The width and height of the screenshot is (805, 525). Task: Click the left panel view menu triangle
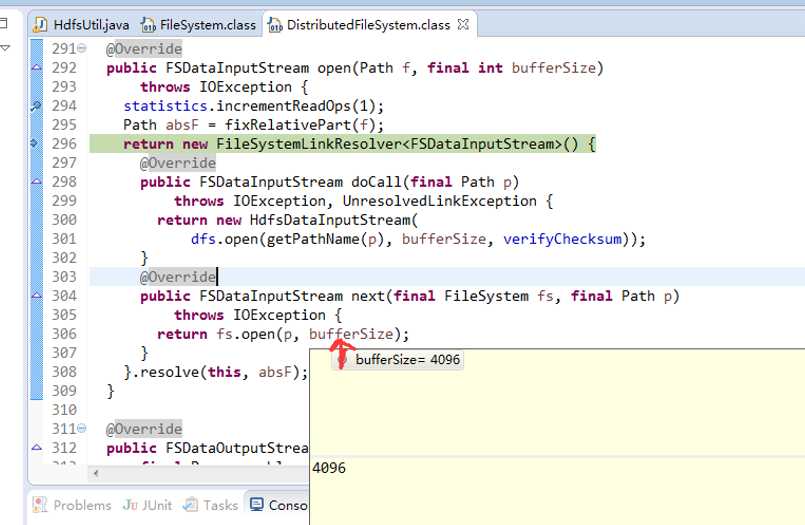(5, 48)
